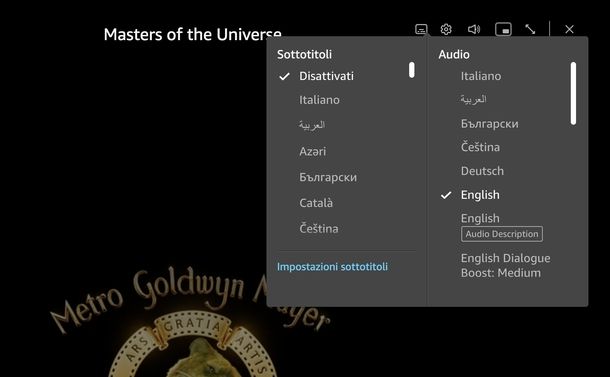The image size is (610, 377).
Task: Enable picture-in-picture mode icon
Action: pyautogui.click(x=503, y=29)
